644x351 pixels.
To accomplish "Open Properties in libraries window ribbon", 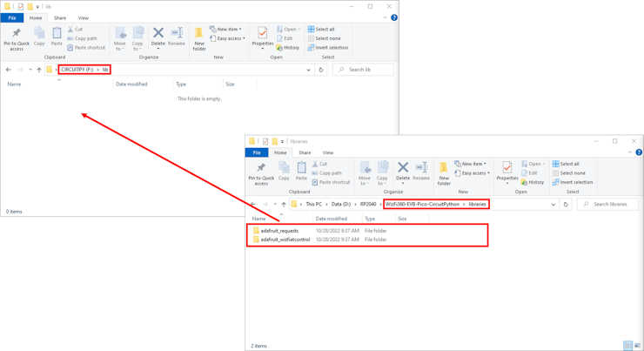I will coord(507,172).
